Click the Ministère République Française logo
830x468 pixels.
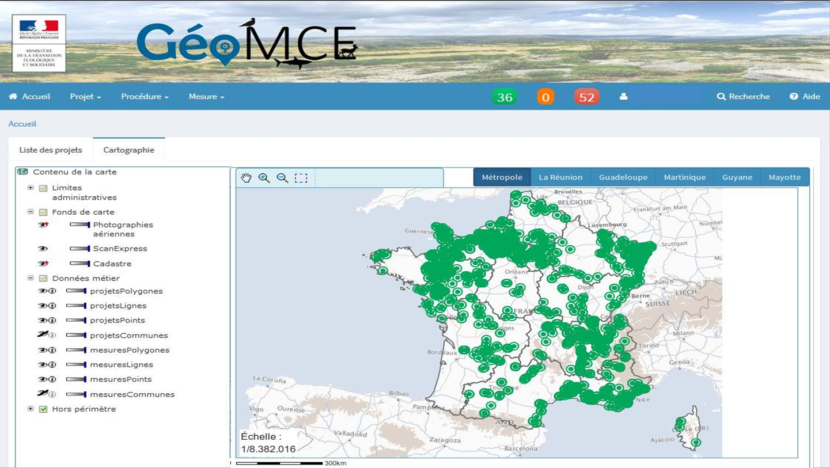tap(39, 43)
